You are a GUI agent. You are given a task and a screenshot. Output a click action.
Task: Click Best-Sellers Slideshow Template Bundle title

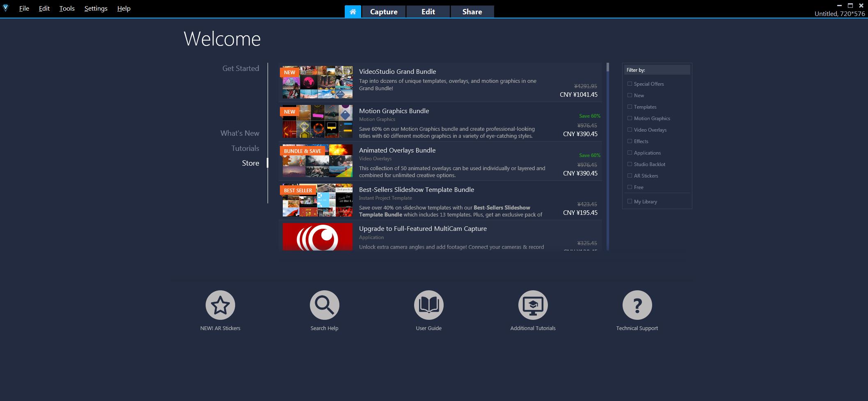pyautogui.click(x=417, y=190)
